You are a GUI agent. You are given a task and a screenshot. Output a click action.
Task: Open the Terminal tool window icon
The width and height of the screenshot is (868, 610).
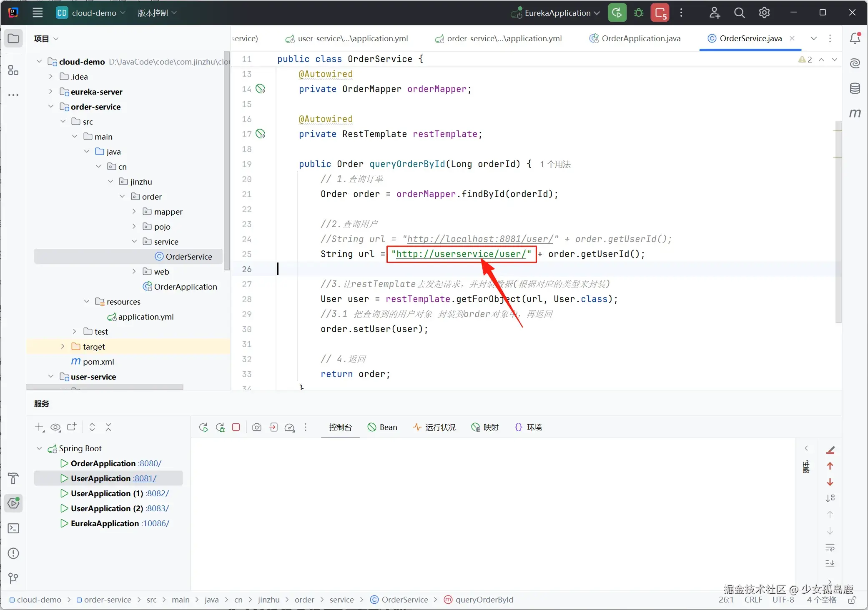pos(13,528)
